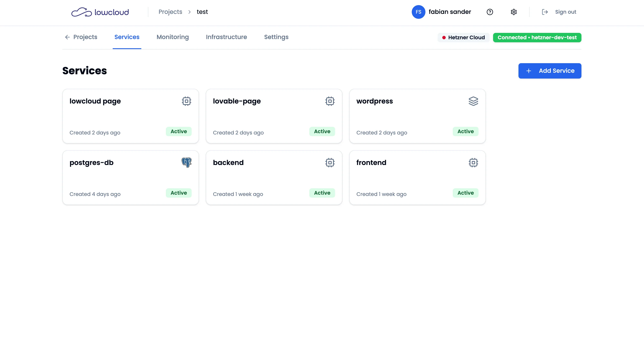Click the chip icon on frontend card
644x359 pixels.
click(x=473, y=162)
